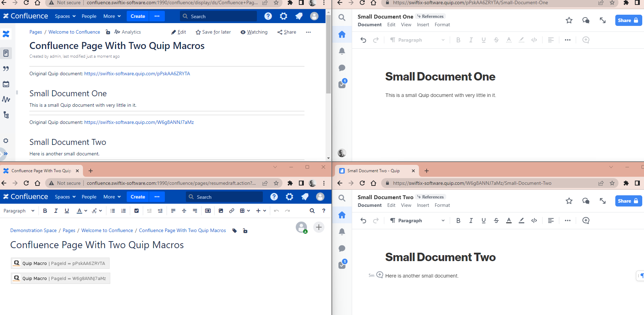Open text color dropdown arrow in Confluence editor
The width and height of the screenshot is (644, 315).
click(86, 211)
